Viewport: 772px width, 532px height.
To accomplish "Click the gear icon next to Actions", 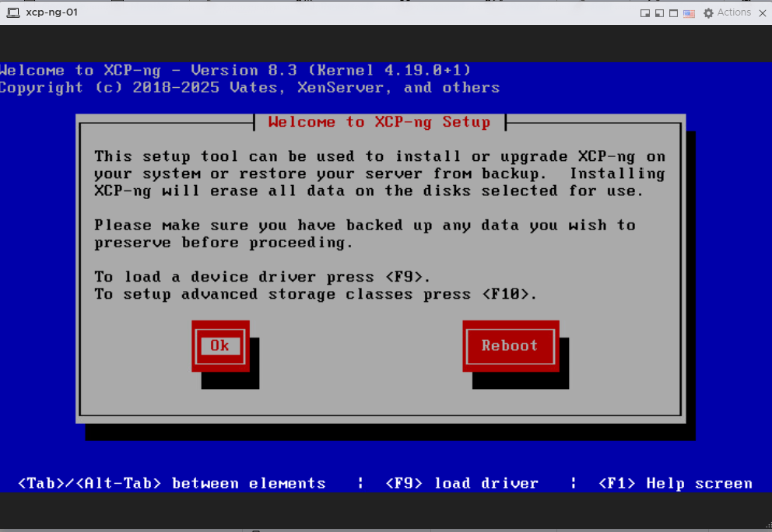I will click(708, 13).
